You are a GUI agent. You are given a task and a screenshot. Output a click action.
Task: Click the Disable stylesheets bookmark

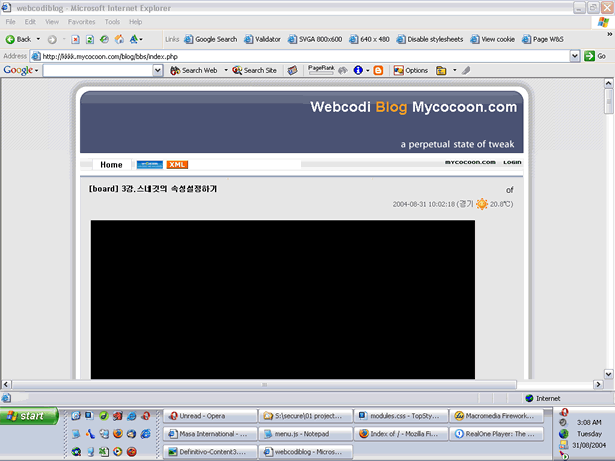[x=429, y=39]
